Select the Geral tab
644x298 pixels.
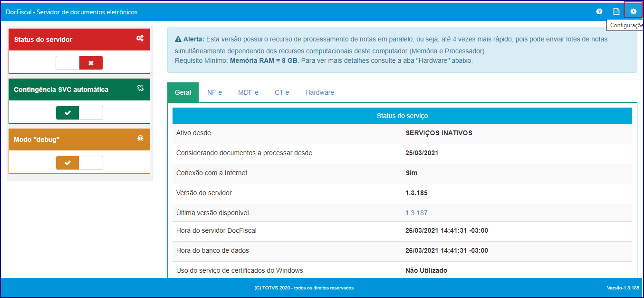[183, 92]
